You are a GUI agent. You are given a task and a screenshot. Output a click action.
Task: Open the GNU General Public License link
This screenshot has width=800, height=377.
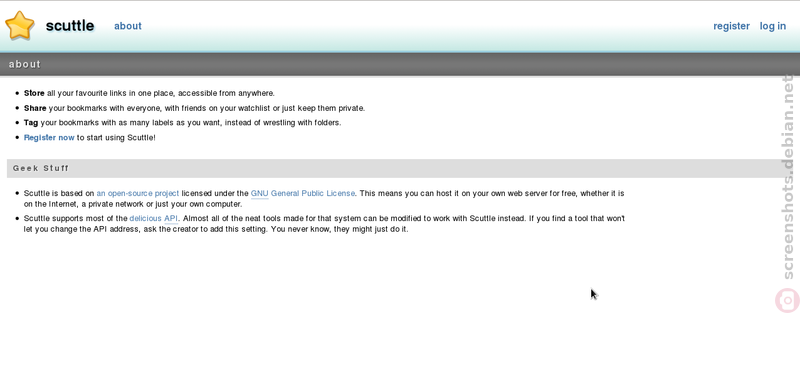(x=303, y=193)
